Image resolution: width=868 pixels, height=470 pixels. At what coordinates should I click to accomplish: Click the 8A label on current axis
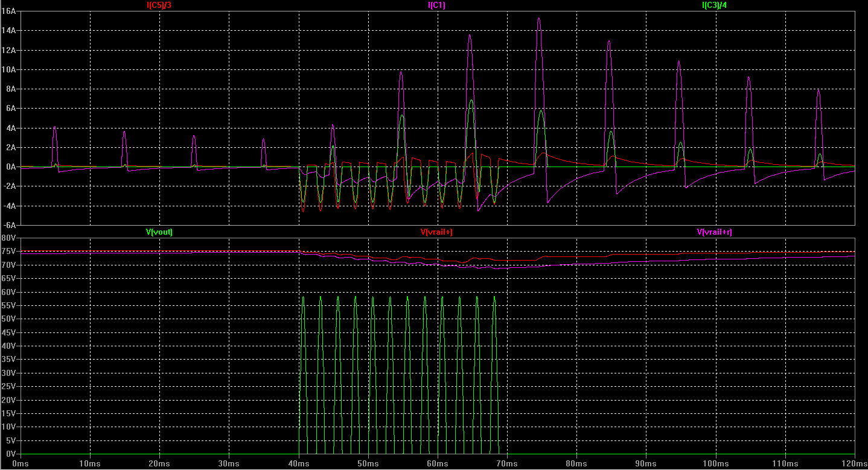click(x=10, y=89)
